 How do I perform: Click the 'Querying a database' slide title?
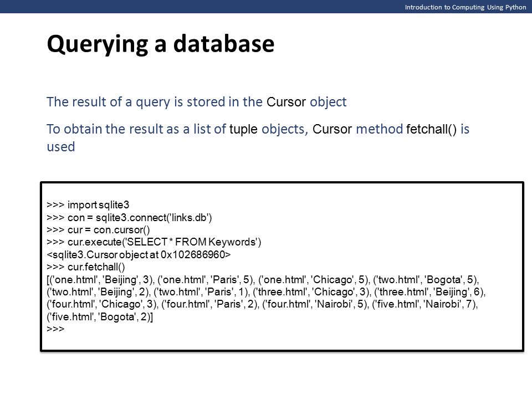click(x=161, y=44)
